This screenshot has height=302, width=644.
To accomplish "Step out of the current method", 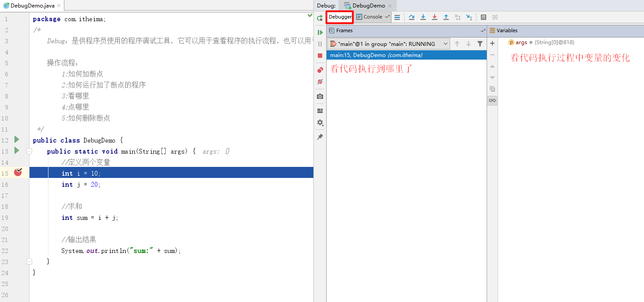I will [x=446, y=17].
